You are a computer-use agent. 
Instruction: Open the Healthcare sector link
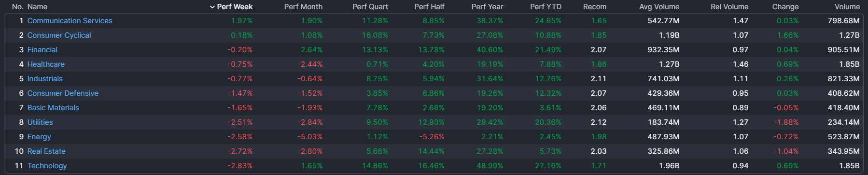(x=46, y=64)
